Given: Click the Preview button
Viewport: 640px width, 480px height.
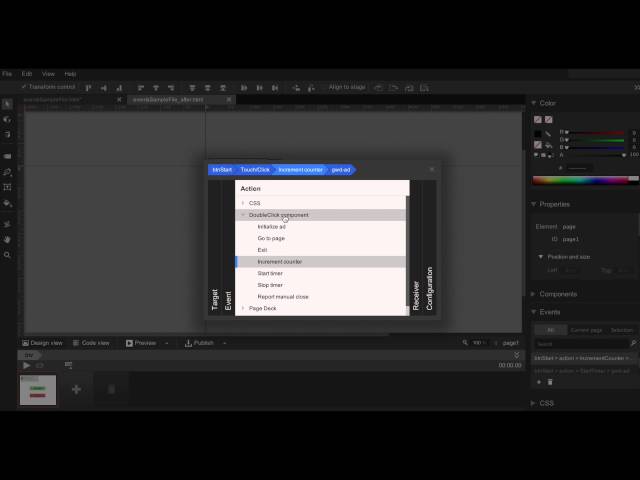Looking at the screenshot, I should point(141,343).
